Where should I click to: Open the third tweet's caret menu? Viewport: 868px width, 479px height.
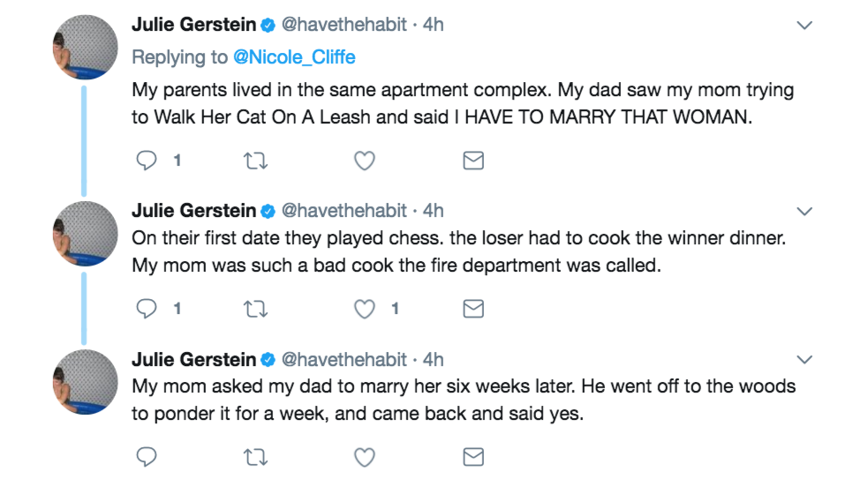(x=804, y=360)
